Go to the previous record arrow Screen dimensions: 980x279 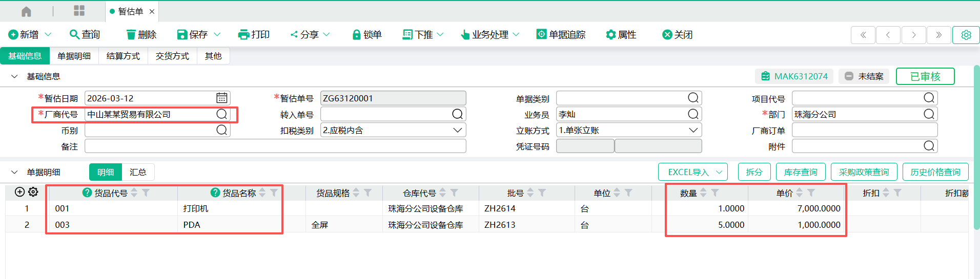(x=888, y=35)
